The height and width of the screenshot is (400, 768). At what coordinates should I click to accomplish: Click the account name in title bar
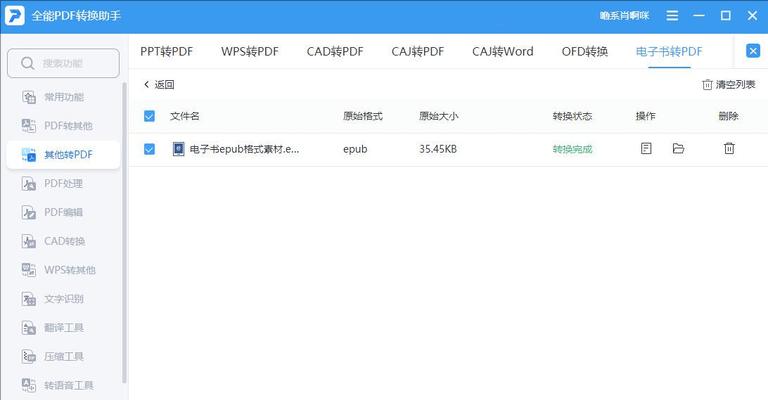(624, 16)
